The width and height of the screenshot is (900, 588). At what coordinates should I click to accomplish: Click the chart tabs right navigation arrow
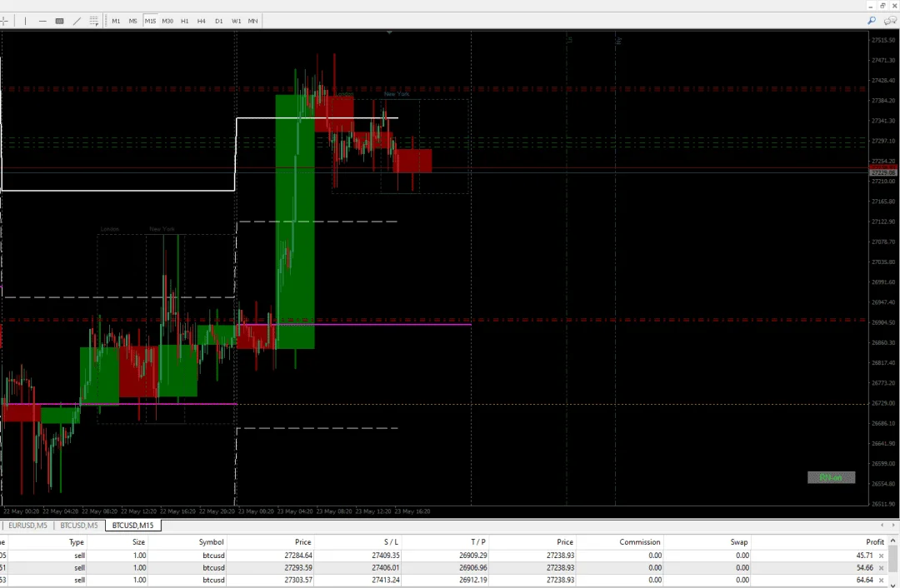893,525
